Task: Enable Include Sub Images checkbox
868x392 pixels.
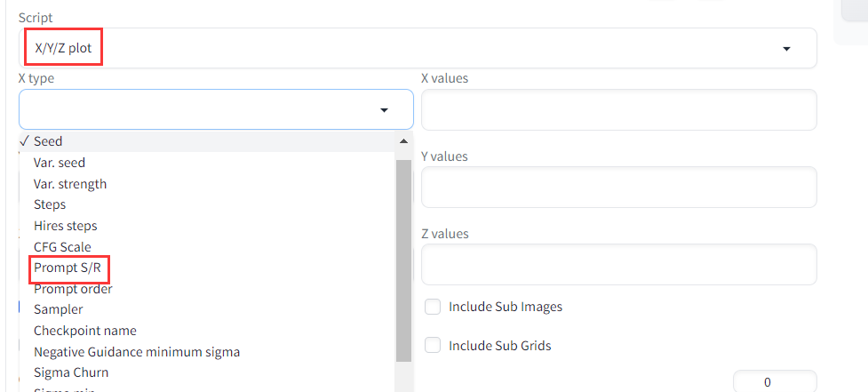Action: tap(434, 307)
